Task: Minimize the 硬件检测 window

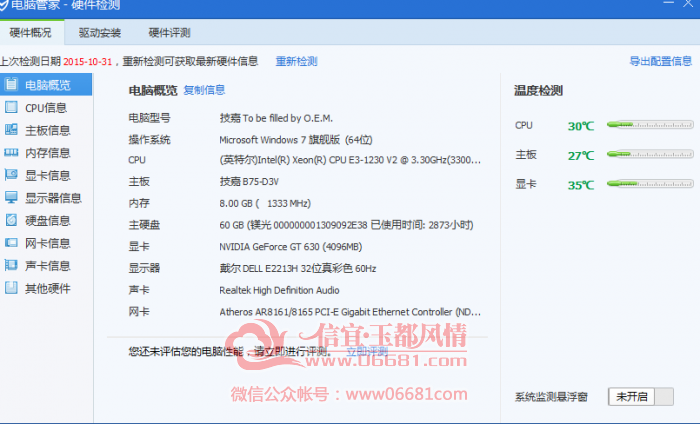Action: click(x=668, y=3)
